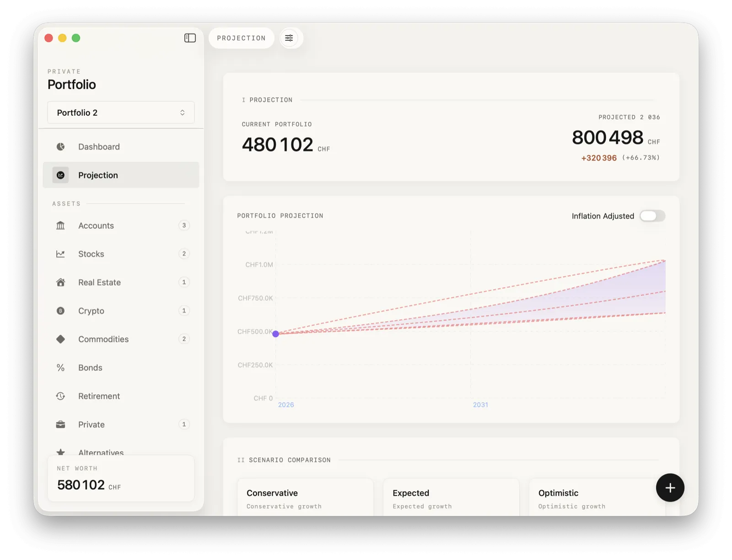The width and height of the screenshot is (732, 560).
Task: Click the Crypto coin icon
Action: pos(60,311)
